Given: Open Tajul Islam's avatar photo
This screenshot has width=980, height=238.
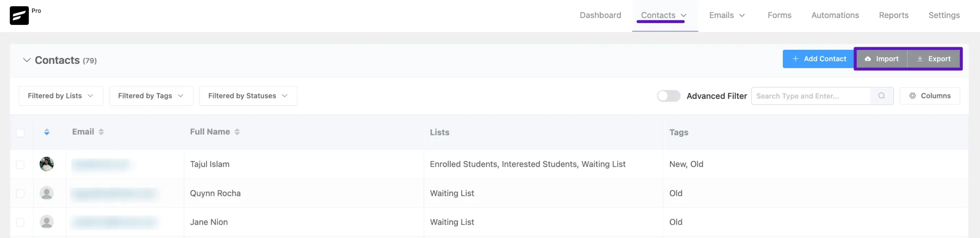Looking at the screenshot, I should [47, 164].
